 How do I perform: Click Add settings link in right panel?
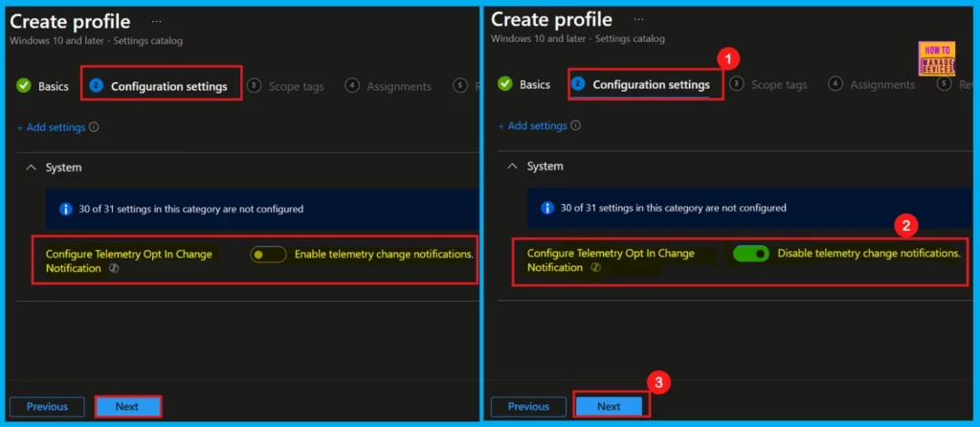[532, 125]
